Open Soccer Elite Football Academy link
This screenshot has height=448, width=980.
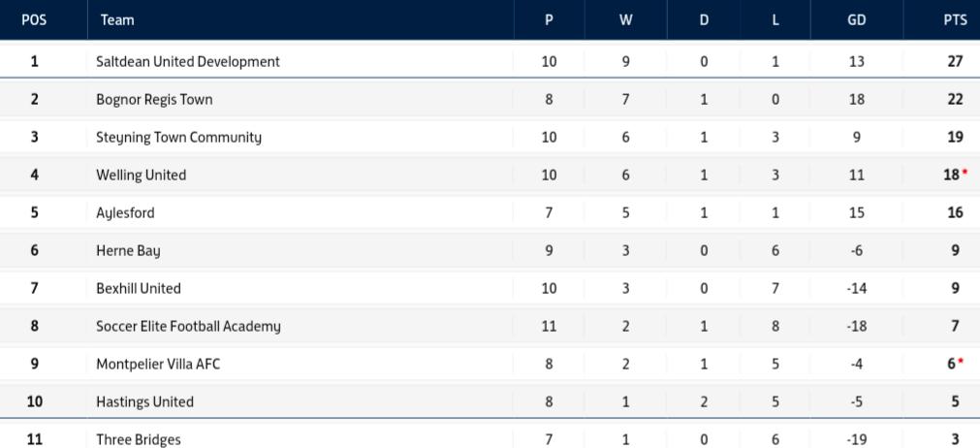coord(188,326)
